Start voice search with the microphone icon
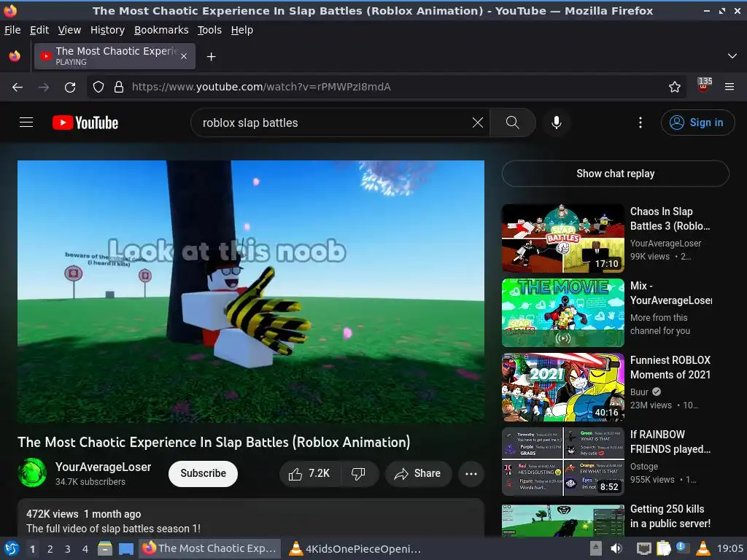747x560 pixels. [556, 122]
